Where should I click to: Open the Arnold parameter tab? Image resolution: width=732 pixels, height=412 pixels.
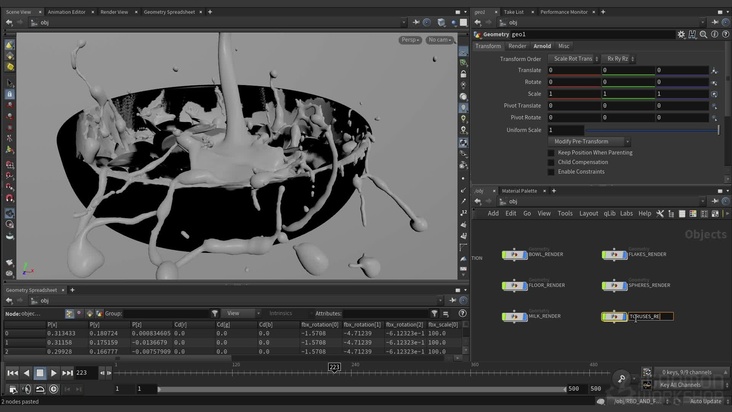click(x=542, y=46)
